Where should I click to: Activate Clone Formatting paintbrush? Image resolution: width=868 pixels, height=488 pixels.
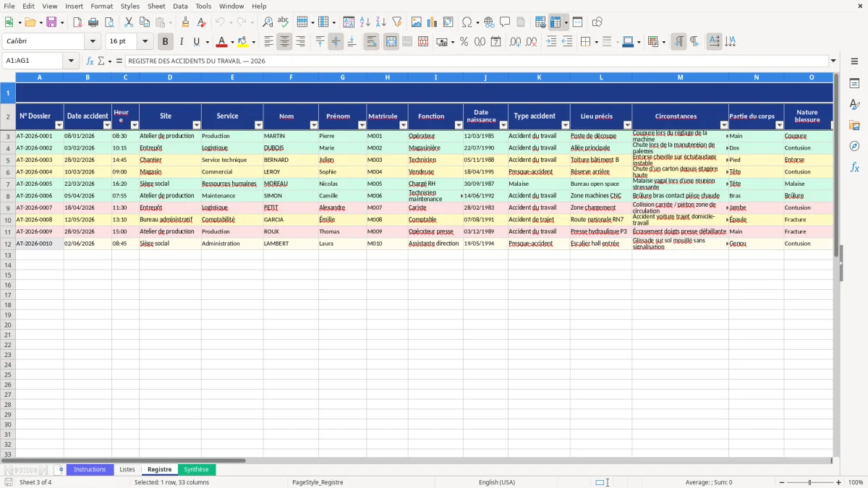pos(185,22)
